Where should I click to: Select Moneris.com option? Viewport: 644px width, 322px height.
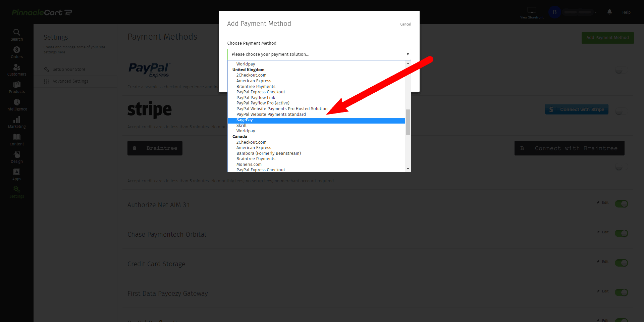(x=316, y=165)
